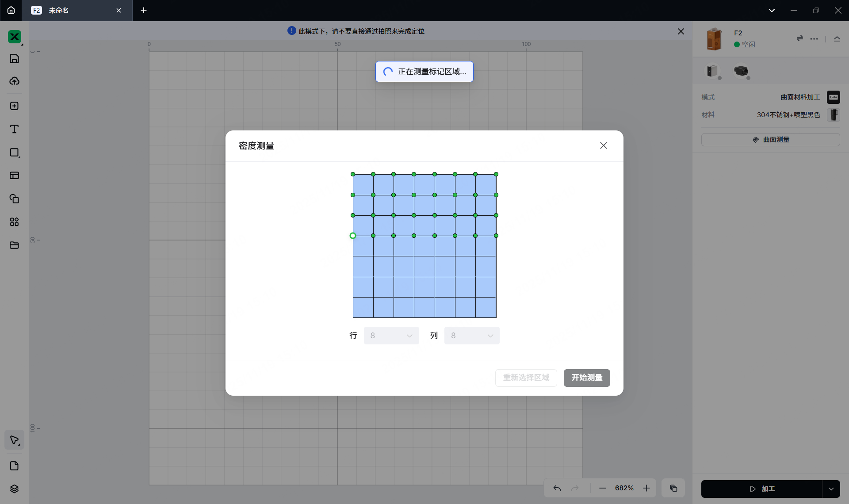Select the rectangle Shape tool

pyautogui.click(x=14, y=153)
